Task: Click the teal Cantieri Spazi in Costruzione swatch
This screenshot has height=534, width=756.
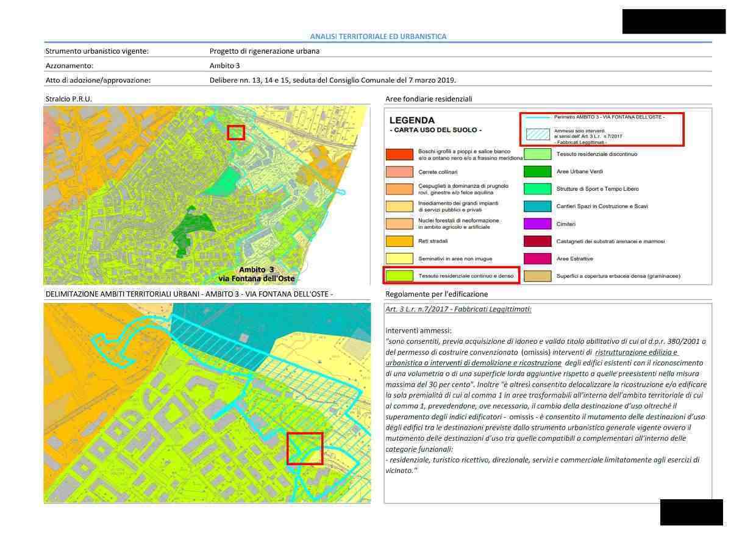Action: (538, 207)
